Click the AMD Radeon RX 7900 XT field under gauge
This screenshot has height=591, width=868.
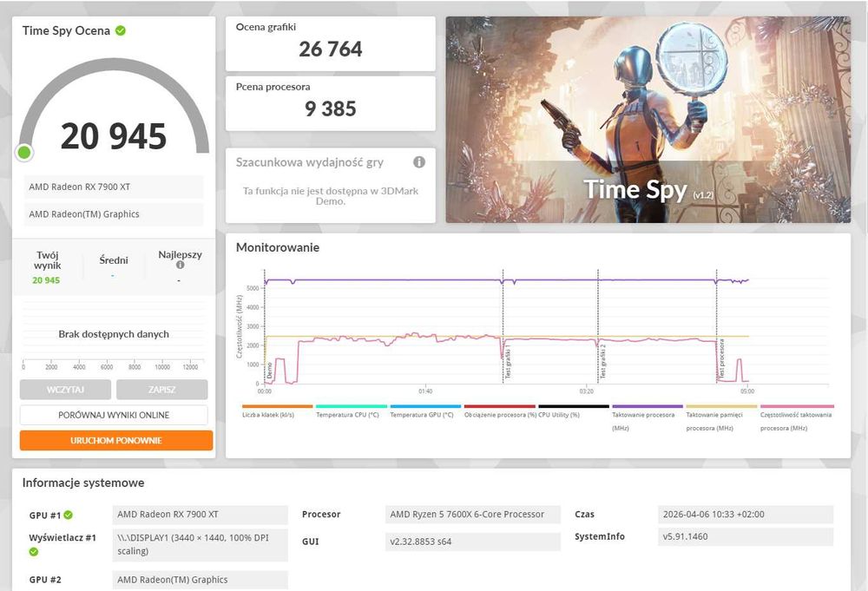point(113,187)
